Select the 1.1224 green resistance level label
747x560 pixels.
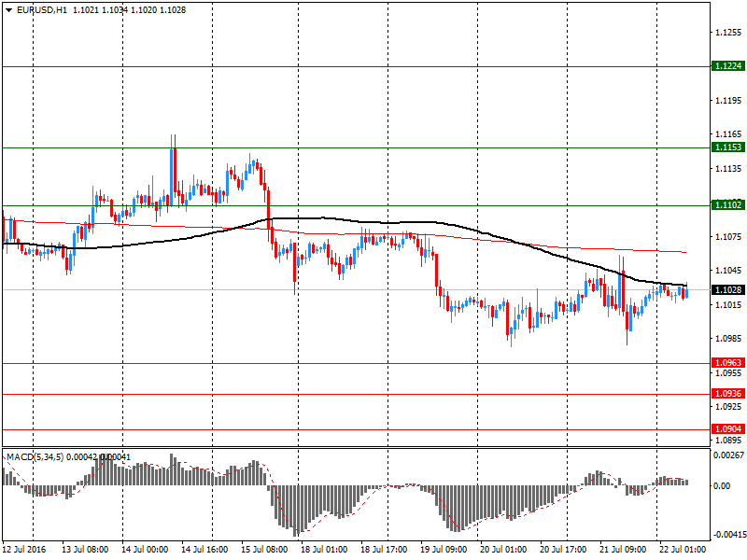(x=728, y=66)
